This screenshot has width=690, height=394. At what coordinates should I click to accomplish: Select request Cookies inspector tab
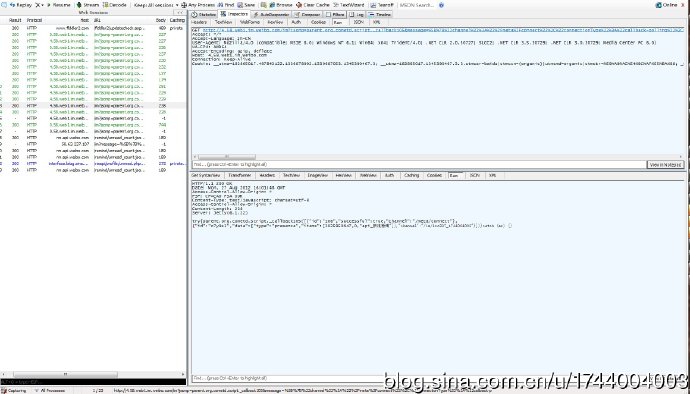pos(318,22)
